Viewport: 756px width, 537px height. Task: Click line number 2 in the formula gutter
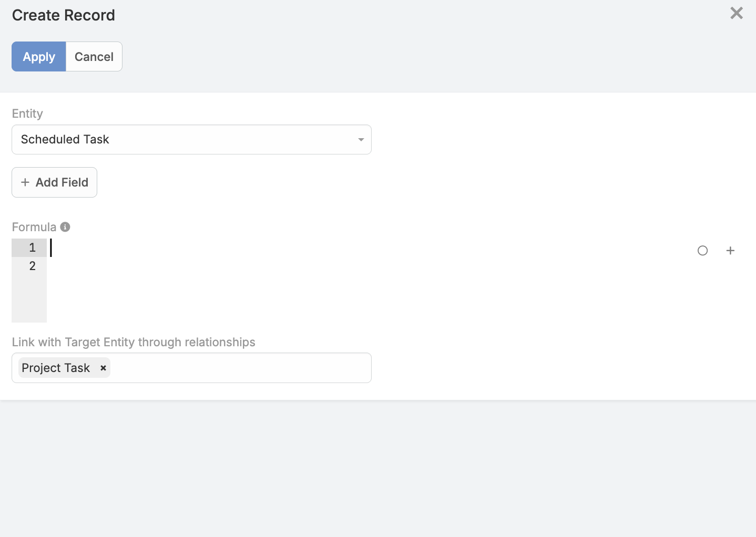[x=33, y=266]
